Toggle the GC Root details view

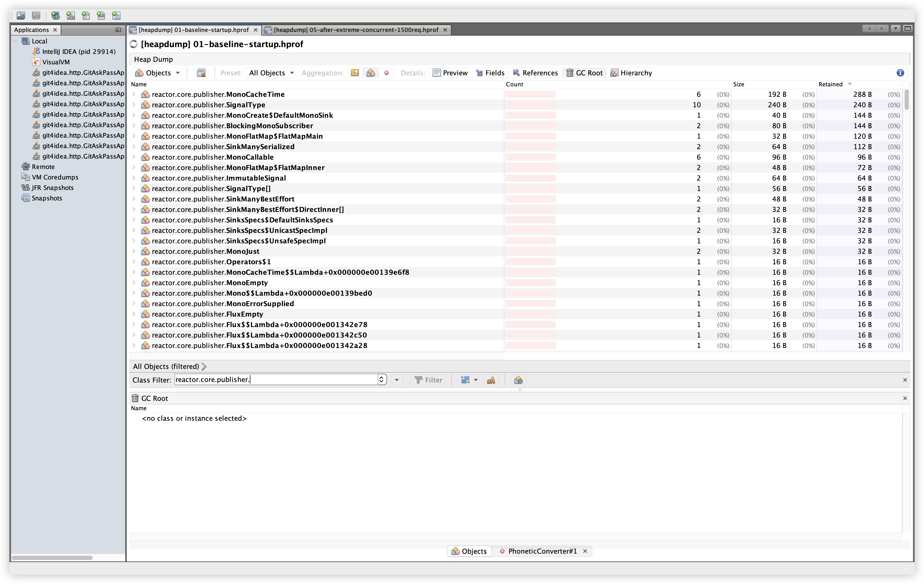point(584,73)
